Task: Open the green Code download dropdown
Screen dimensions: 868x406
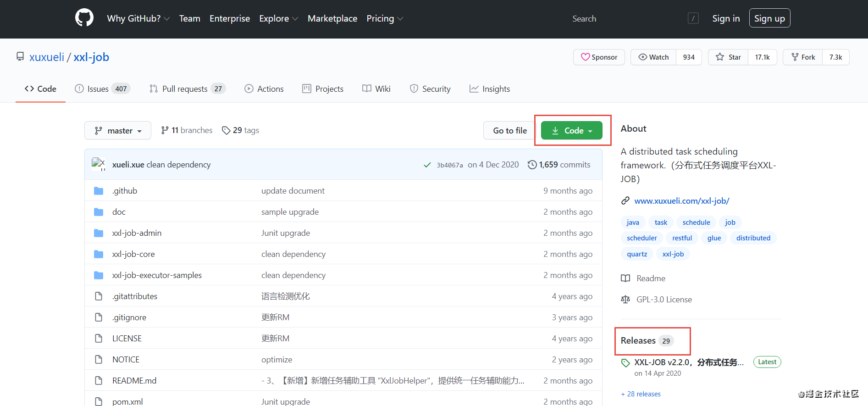Action: 572,130
